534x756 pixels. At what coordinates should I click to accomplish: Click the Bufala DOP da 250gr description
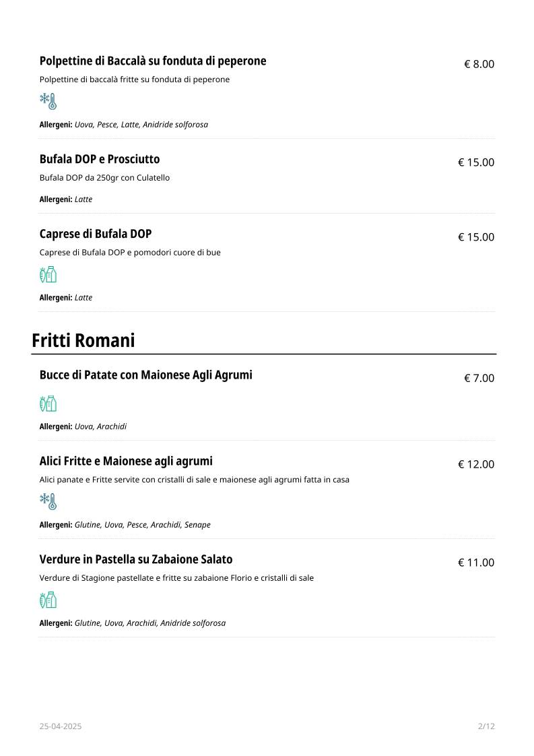pos(104,177)
